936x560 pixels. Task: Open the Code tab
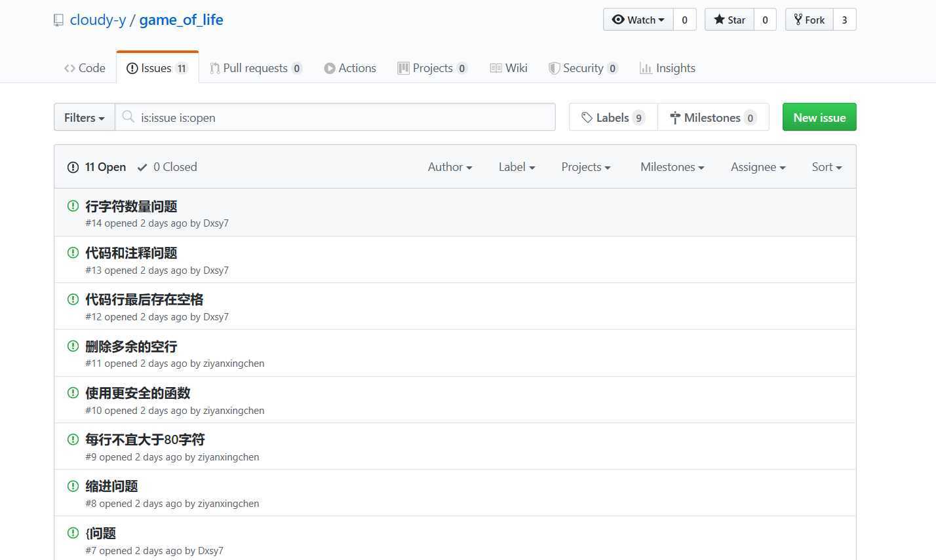(x=85, y=68)
